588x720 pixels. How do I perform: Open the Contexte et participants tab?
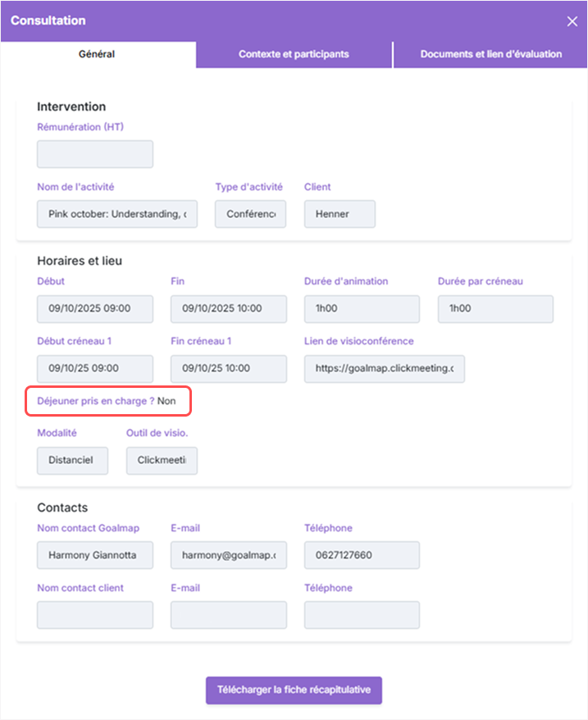(294, 54)
